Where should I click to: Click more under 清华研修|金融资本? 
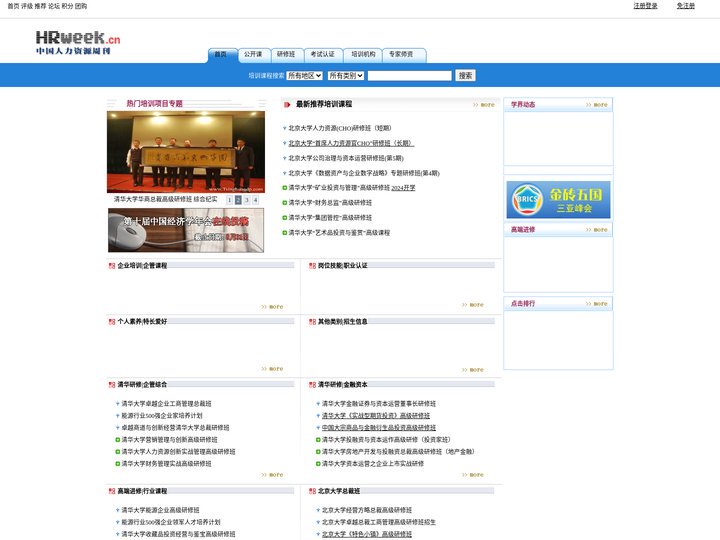(472, 475)
